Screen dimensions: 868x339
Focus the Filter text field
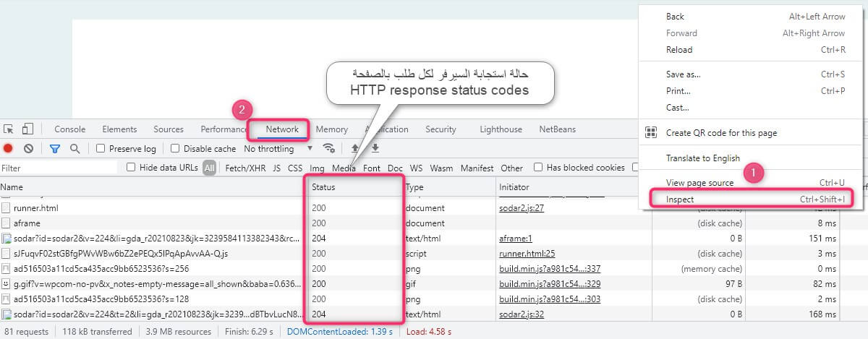tap(59, 168)
